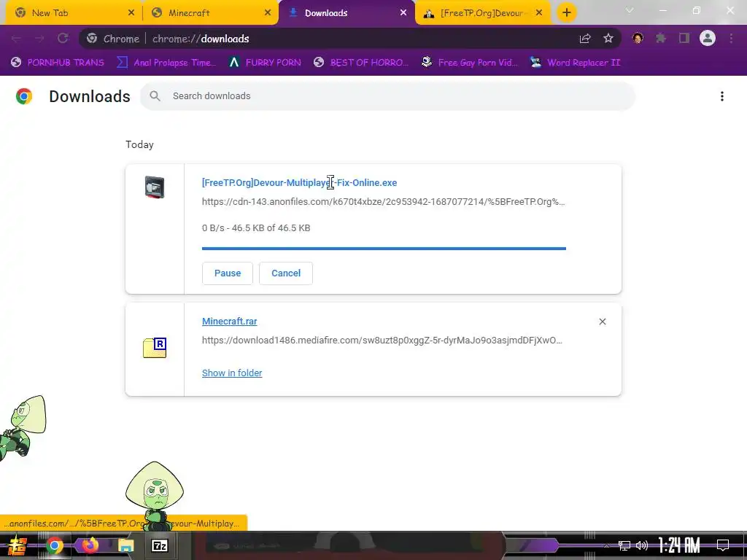747x560 pixels.
Task: Click the Minecraft.rar archive icon
Action: (155, 348)
